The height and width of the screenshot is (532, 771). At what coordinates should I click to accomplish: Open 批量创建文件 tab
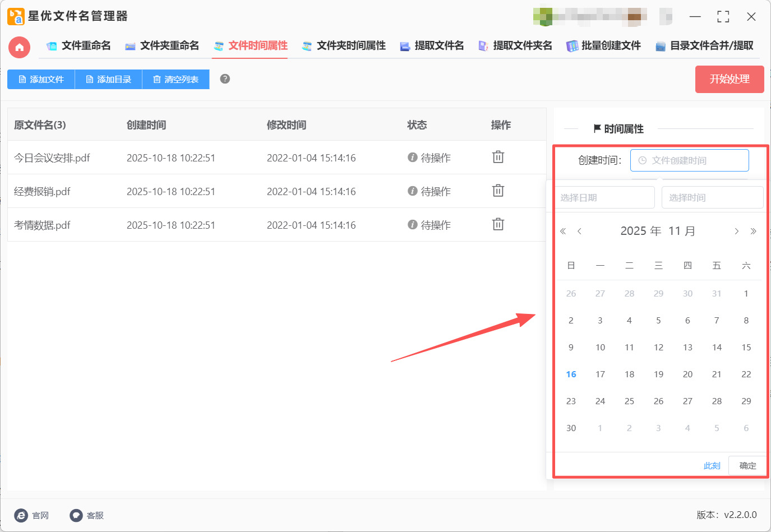(x=603, y=46)
